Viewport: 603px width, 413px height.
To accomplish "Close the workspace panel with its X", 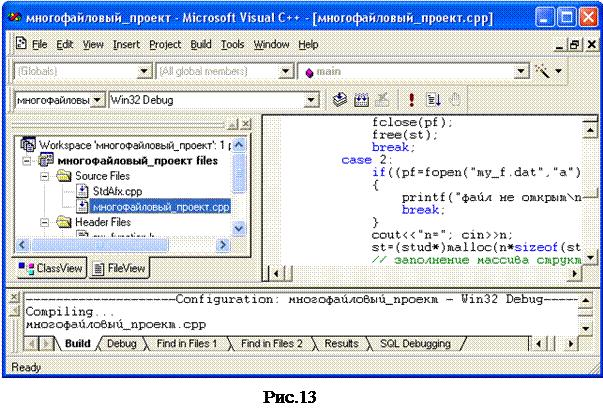I will [x=245, y=124].
